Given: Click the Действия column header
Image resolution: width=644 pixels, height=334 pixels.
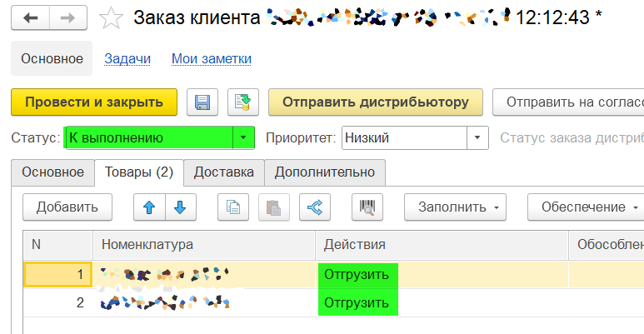Looking at the screenshot, I should pos(442,245).
